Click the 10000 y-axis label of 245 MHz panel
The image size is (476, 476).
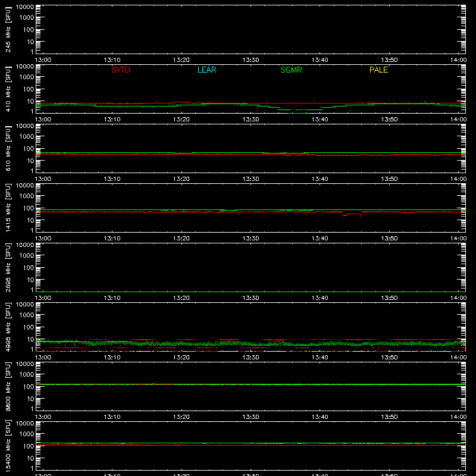tap(25, 7)
